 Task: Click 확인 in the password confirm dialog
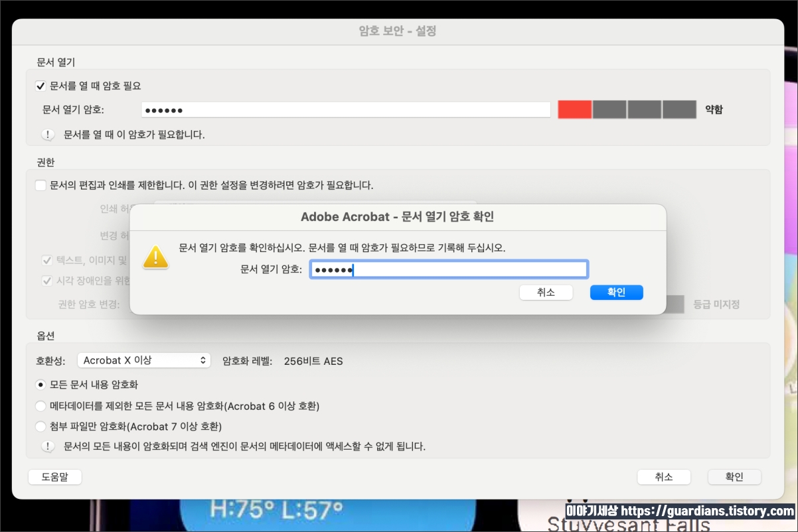pos(616,293)
